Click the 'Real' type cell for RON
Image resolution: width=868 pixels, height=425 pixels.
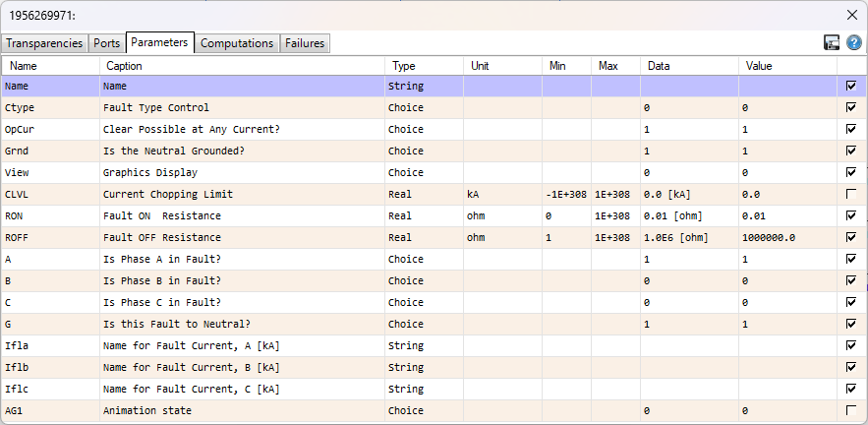tap(424, 215)
